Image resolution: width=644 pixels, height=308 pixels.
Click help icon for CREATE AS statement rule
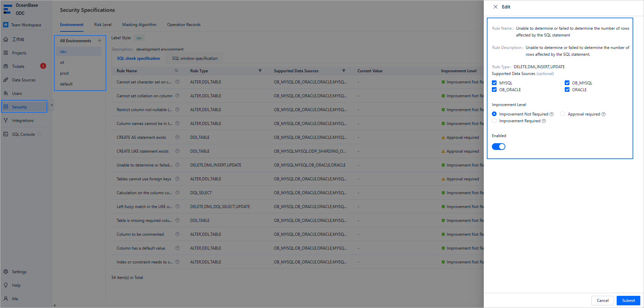[177, 137]
